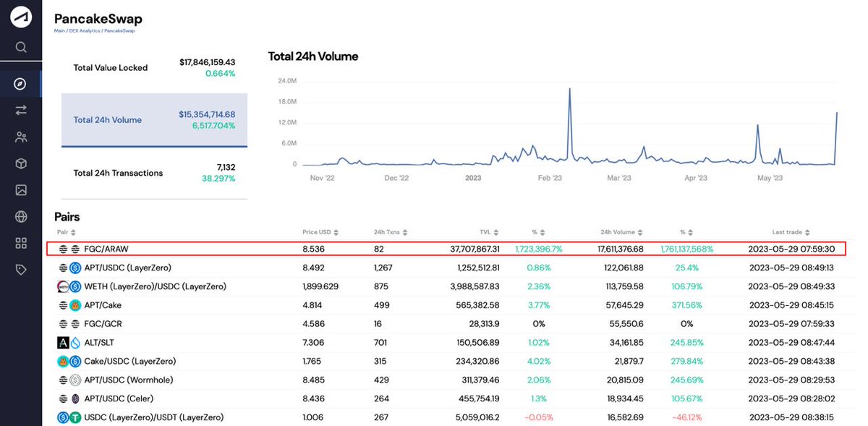Click the 6,517.704% volume change
Image resolution: width=868 pixels, height=426 pixels.
214,125
